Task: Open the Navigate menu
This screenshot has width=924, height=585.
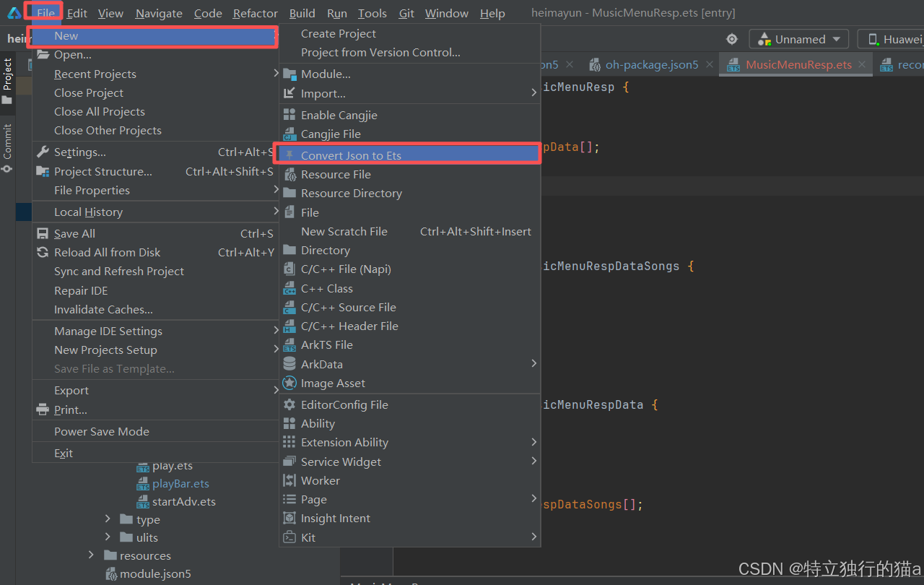Action: click(159, 13)
